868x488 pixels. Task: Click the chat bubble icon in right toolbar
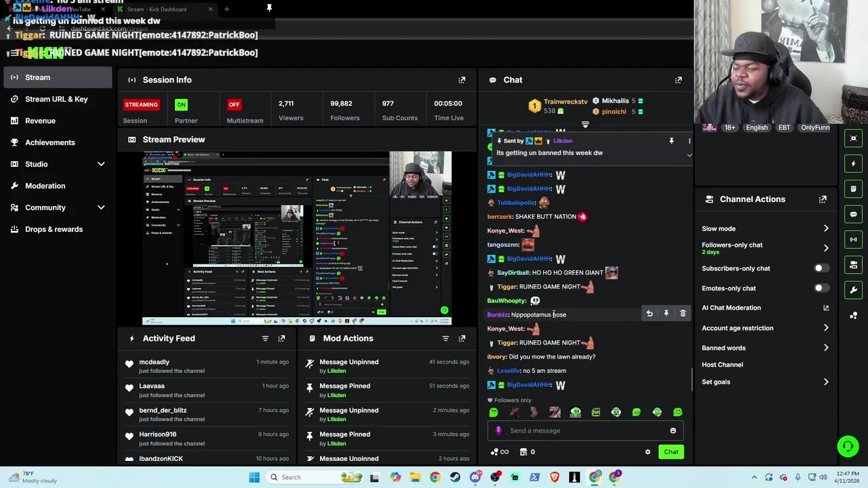pos(854,214)
